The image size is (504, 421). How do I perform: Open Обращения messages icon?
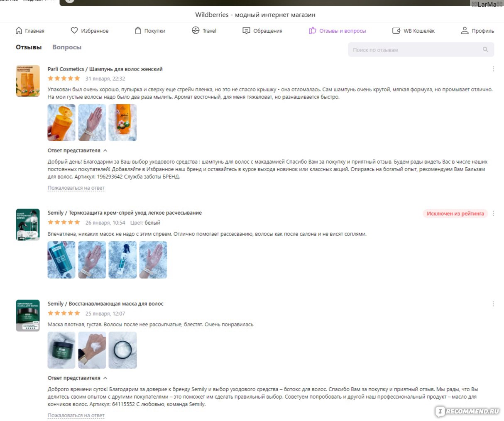tap(246, 31)
